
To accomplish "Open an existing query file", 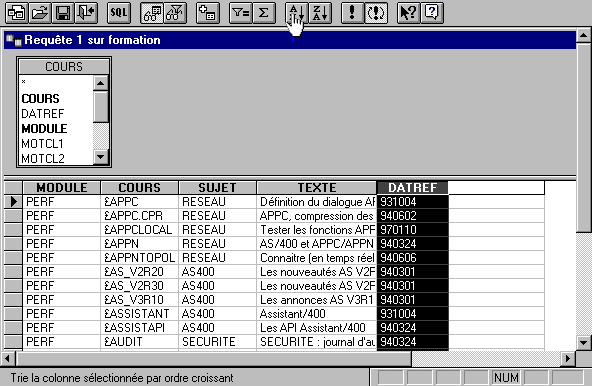I will (40, 13).
